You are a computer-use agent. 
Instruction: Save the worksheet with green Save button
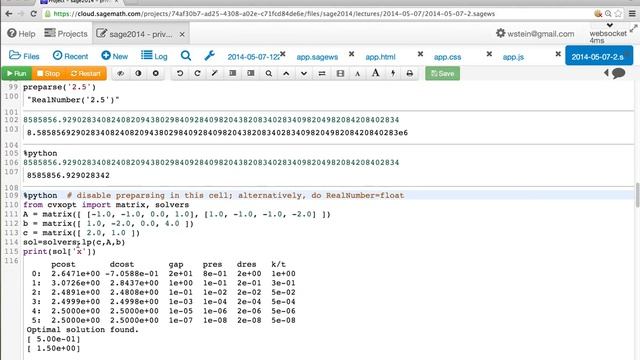(442, 73)
